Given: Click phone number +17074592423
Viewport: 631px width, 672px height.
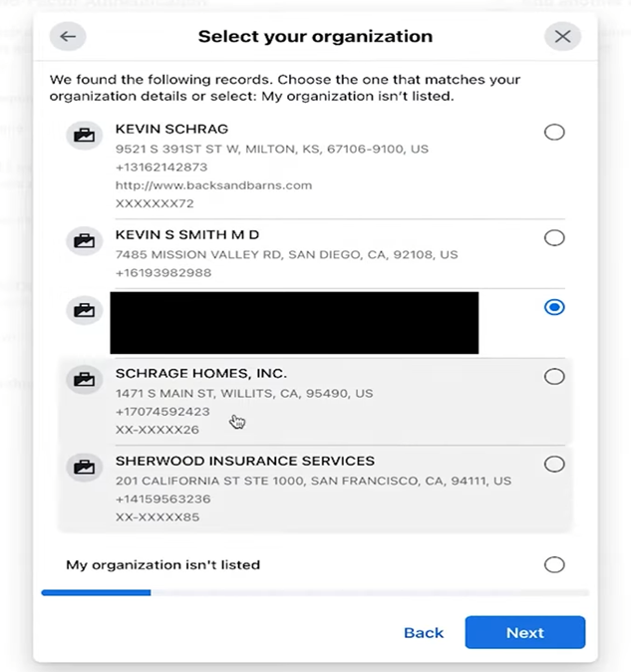Looking at the screenshot, I should pyautogui.click(x=162, y=412).
